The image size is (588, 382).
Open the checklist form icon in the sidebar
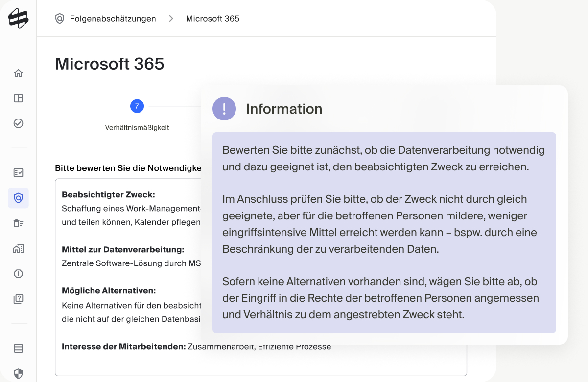pos(18,173)
